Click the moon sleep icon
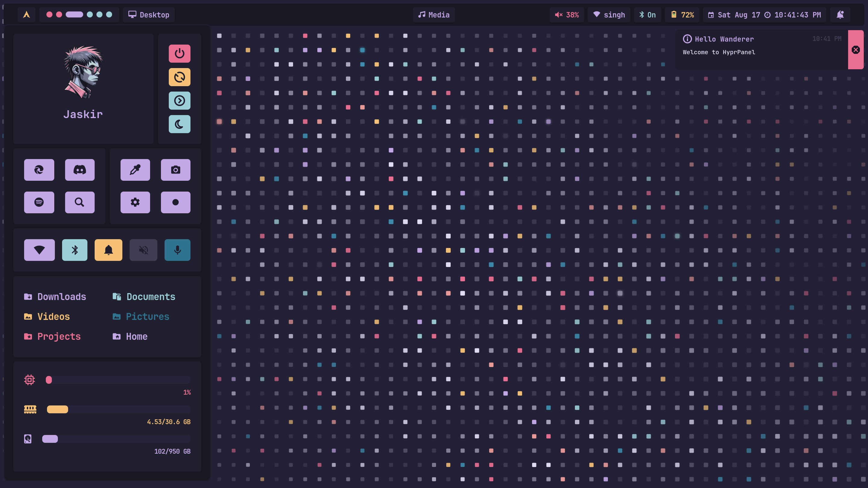 point(179,124)
